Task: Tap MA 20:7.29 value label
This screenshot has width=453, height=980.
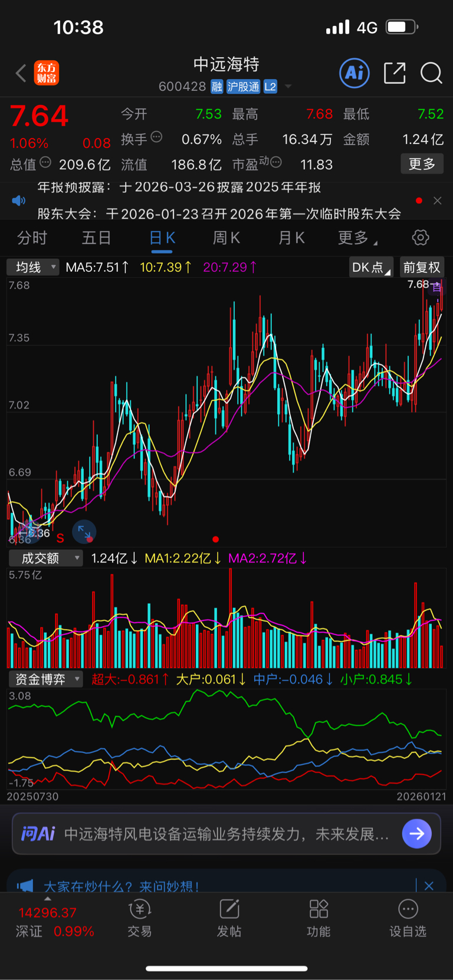Action: point(230,267)
